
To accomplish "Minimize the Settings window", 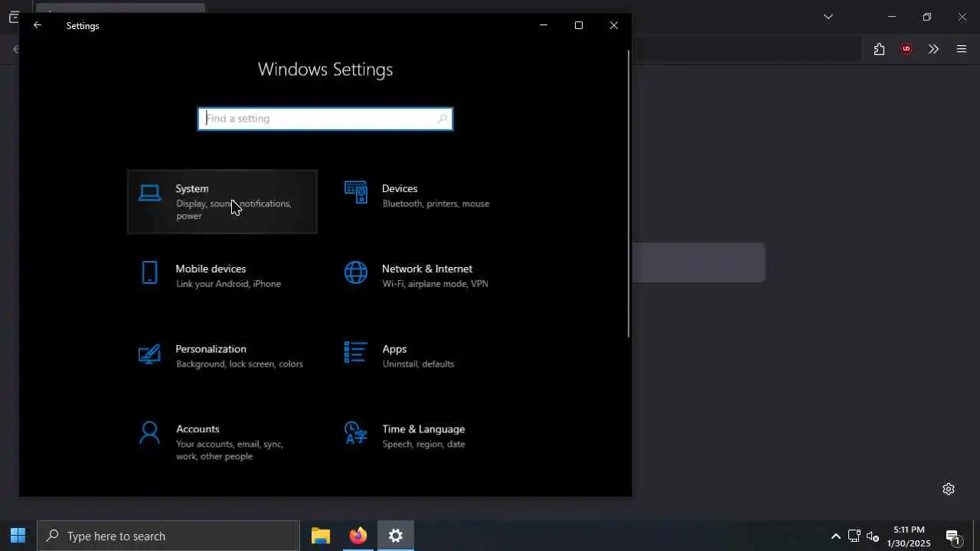I will tap(544, 25).
